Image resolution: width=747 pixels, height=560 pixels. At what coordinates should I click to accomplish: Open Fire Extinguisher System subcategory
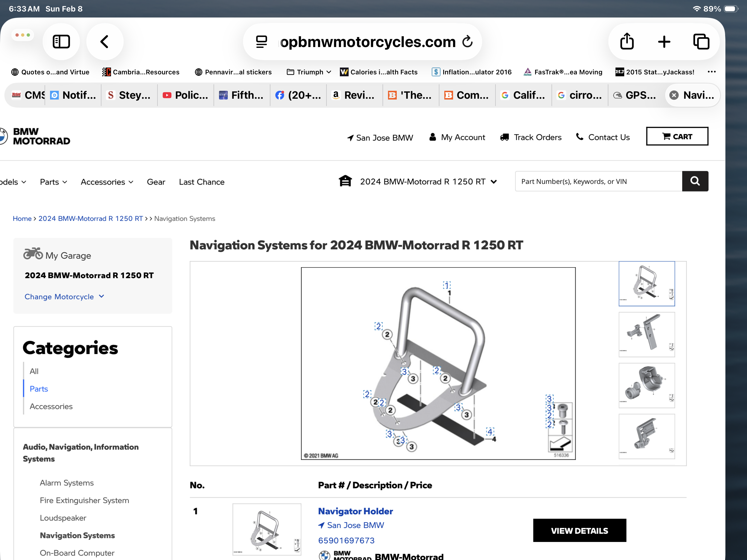[84, 500]
